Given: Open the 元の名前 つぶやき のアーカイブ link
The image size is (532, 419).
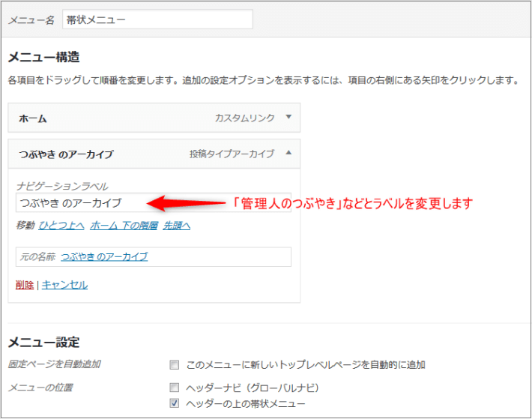Looking at the screenshot, I should (x=104, y=256).
